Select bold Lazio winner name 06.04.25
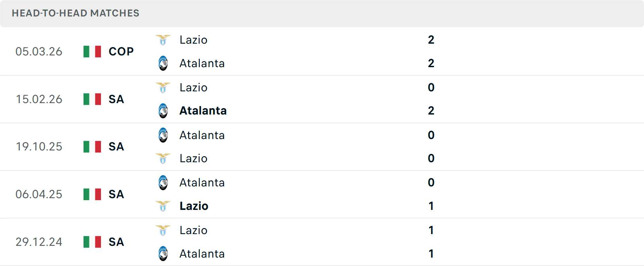Screen dimensions: 644x266 tap(194, 206)
